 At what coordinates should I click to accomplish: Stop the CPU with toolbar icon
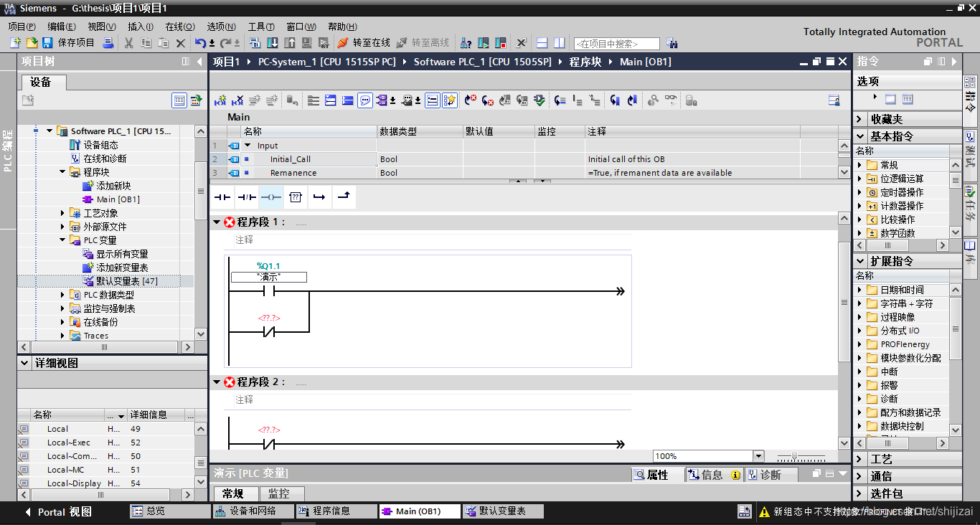click(501, 43)
